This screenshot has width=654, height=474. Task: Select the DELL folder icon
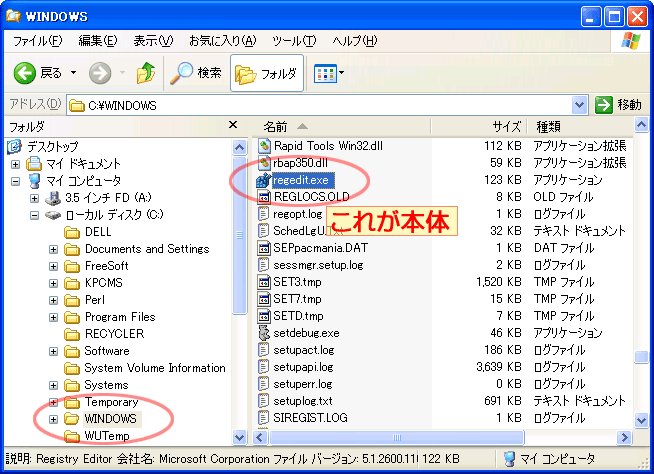pos(72,232)
